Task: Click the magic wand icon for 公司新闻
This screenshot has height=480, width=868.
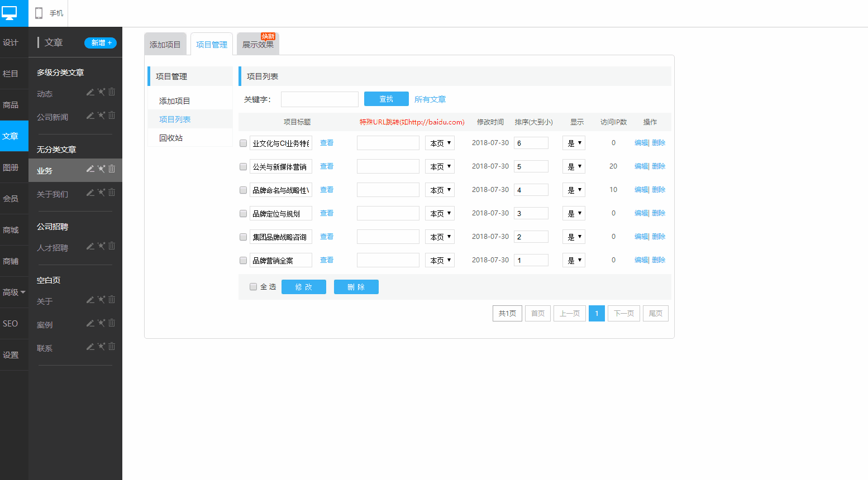Action: click(x=101, y=116)
